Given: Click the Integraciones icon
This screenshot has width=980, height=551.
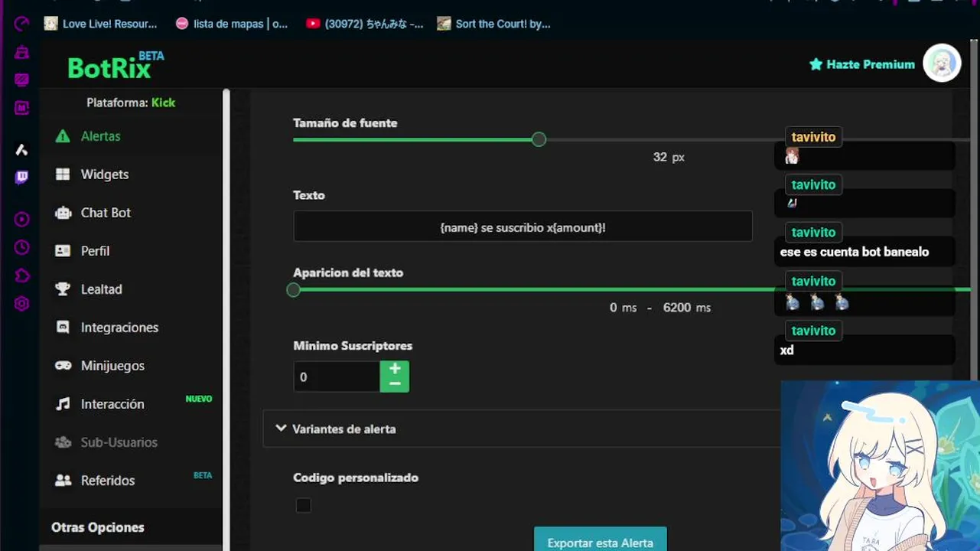Looking at the screenshot, I should pyautogui.click(x=63, y=328).
